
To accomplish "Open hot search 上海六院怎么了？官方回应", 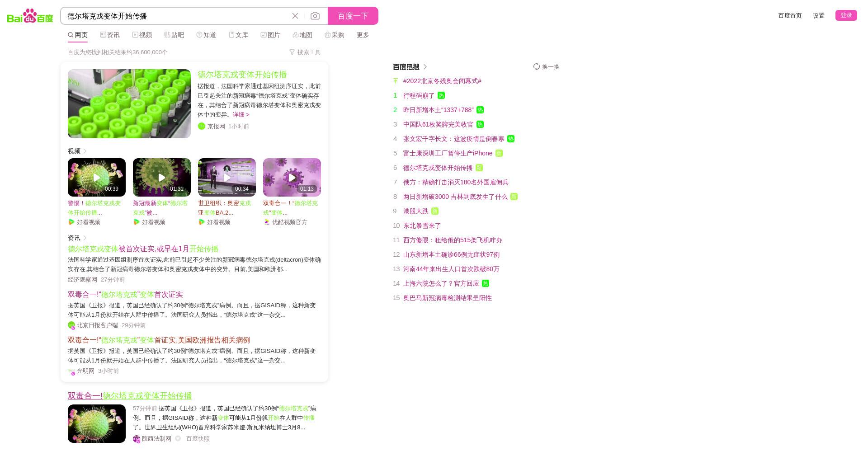I will (x=441, y=284).
